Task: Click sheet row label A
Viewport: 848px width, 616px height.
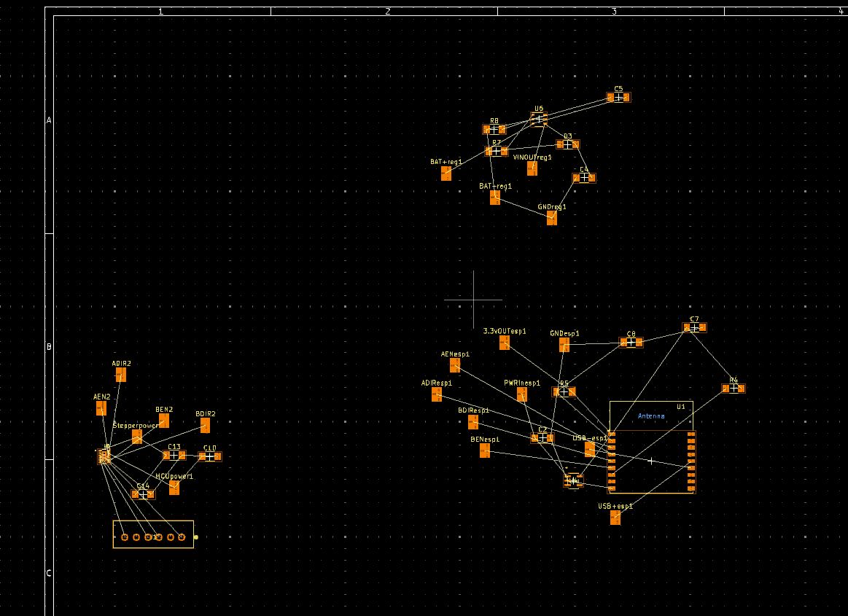Action: (49, 120)
